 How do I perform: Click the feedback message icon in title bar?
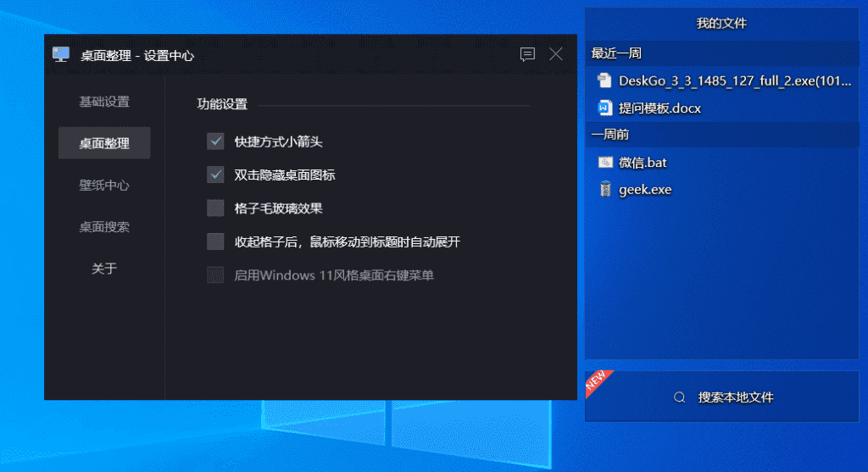pyautogui.click(x=527, y=54)
